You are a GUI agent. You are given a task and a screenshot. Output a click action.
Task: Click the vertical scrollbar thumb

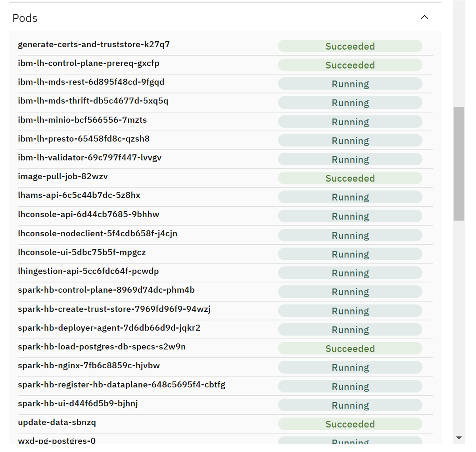click(x=459, y=163)
